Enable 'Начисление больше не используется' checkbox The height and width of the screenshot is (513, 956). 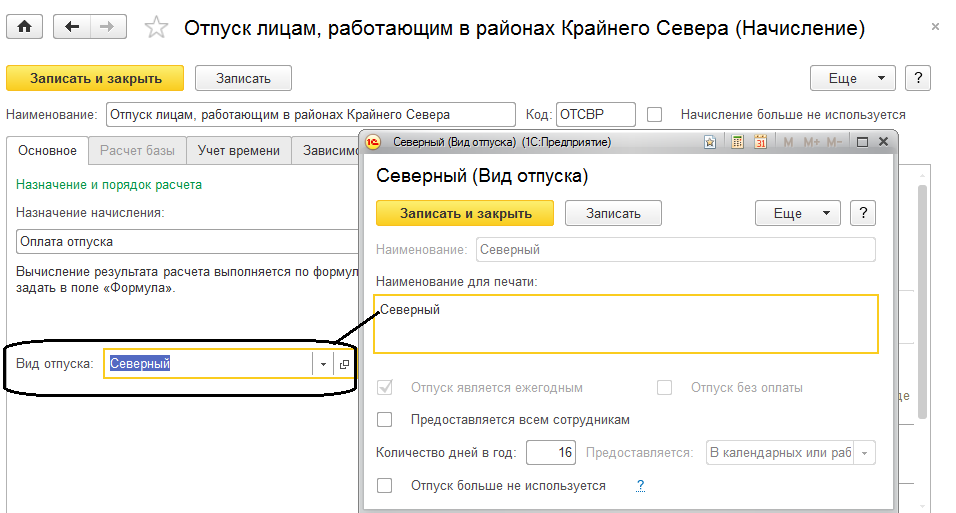655,115
